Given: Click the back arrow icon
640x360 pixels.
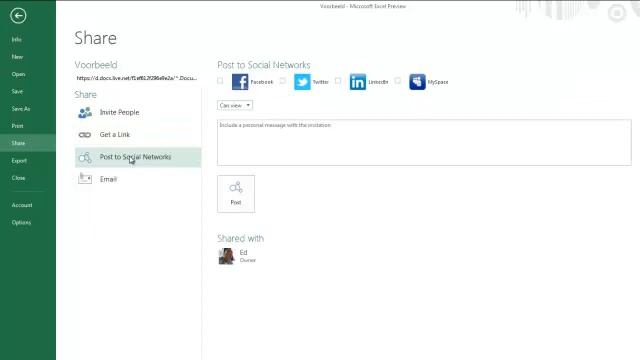Looking at the screenshot, I should point(18,16).
